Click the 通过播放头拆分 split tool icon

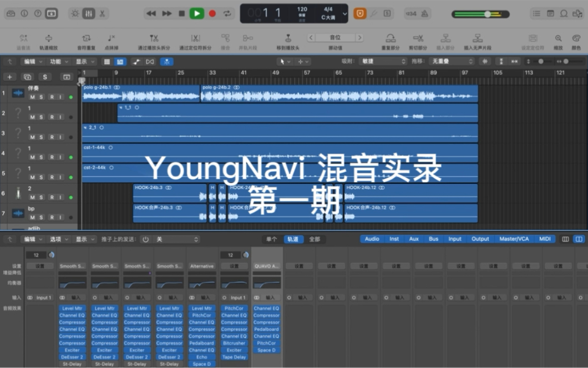[x=154, y=39]
